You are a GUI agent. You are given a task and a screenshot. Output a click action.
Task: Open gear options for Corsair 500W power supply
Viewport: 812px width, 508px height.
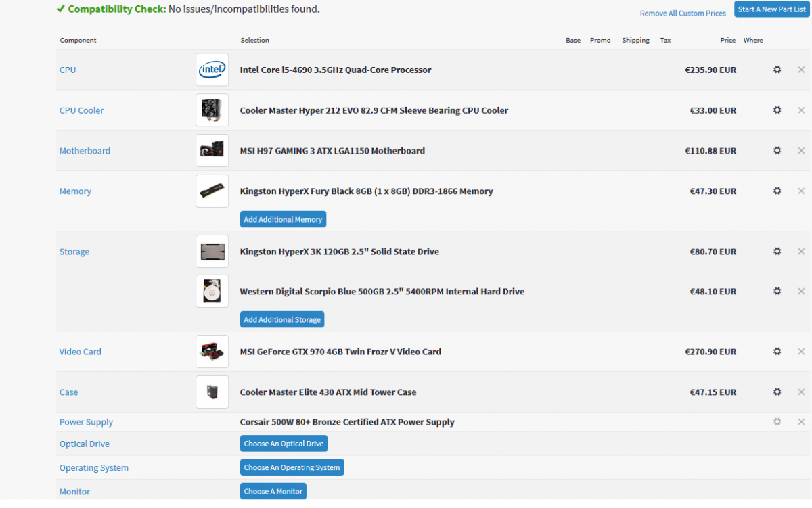tap(777, 422)
